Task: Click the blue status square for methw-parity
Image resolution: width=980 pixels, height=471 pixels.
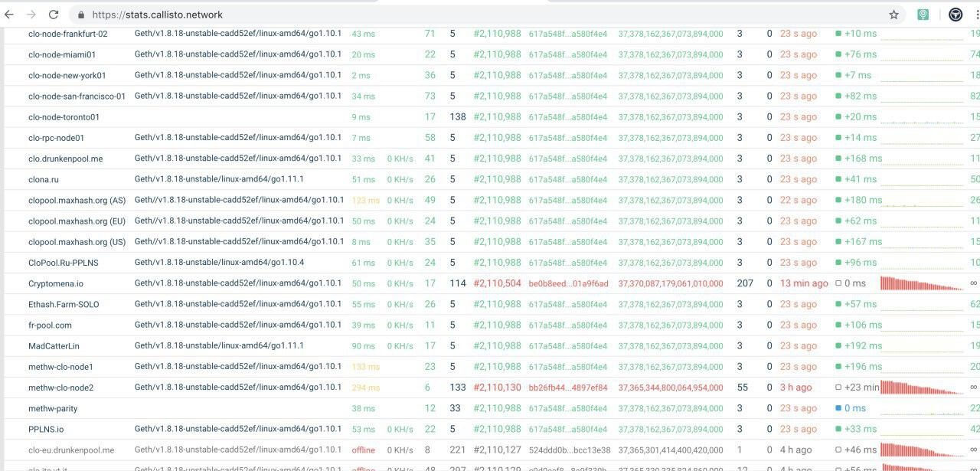Action: click(x=838, y=409)
